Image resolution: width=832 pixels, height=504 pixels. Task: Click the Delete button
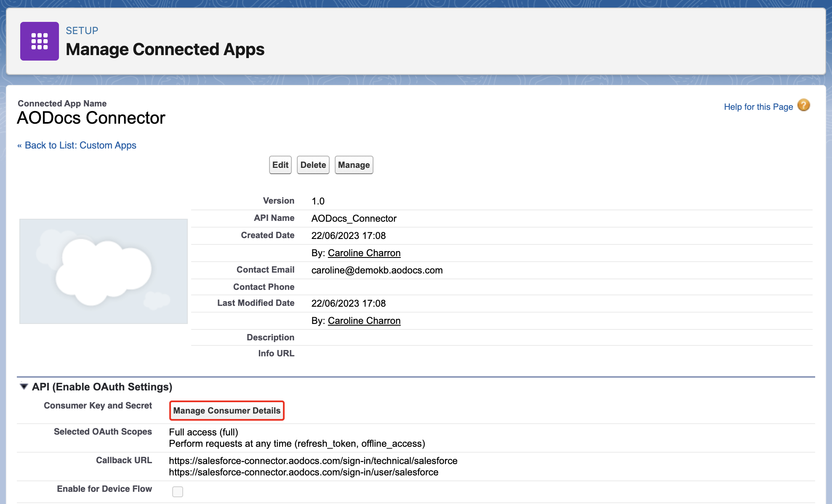tap(313, 165)
